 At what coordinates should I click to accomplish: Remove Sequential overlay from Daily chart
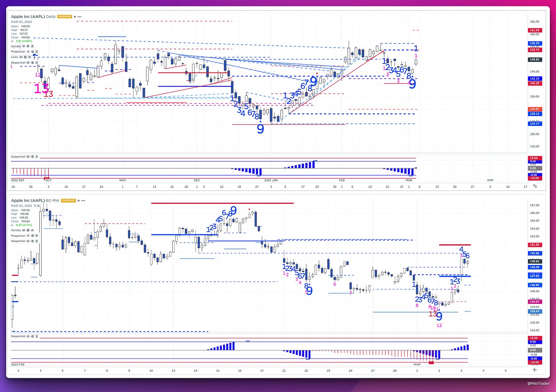point(37,63)
